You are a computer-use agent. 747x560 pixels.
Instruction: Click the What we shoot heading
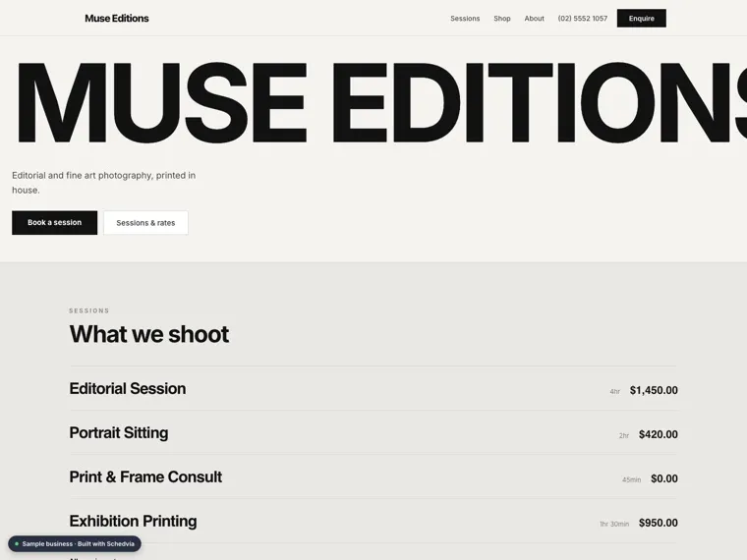(149, 334)
